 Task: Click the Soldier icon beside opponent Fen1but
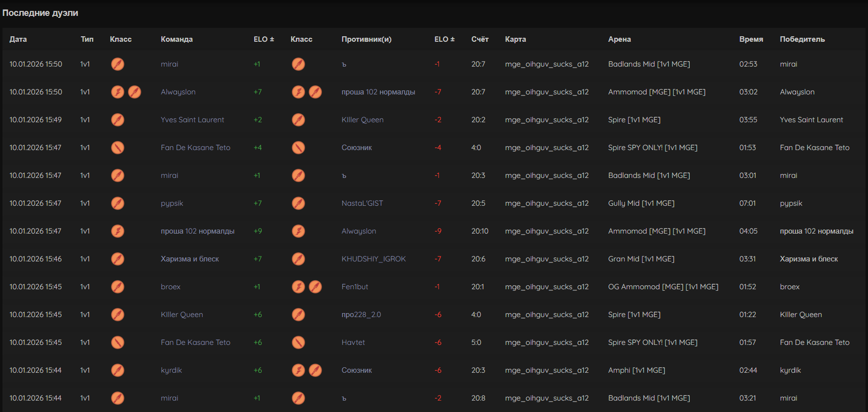point(315,287)
